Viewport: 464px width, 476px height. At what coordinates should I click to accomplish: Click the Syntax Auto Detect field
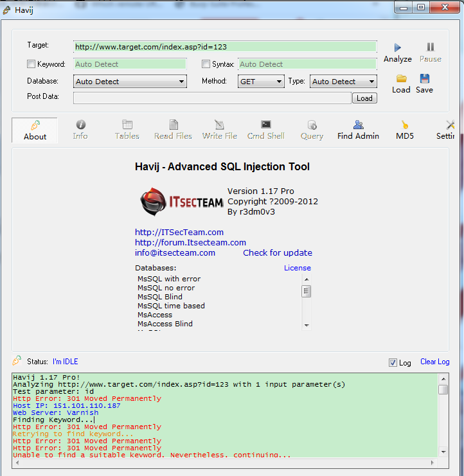click(307, 64)
